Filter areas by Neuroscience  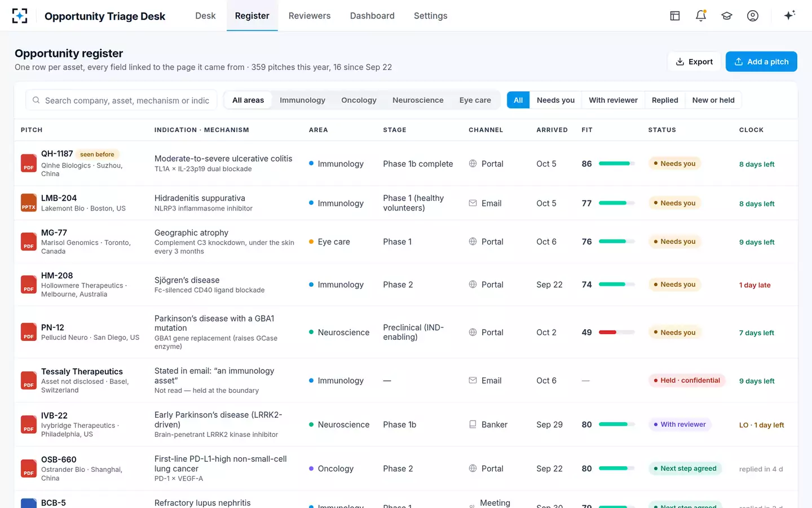click(418, 100)
